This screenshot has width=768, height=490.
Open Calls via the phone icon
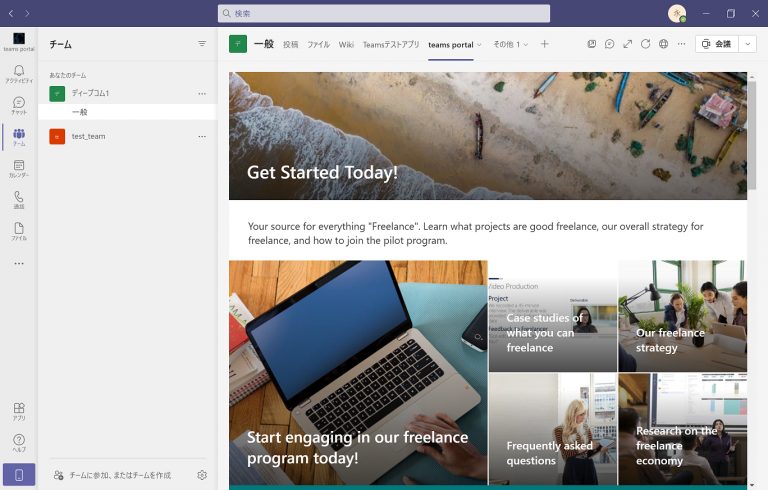tap(19, 200)
